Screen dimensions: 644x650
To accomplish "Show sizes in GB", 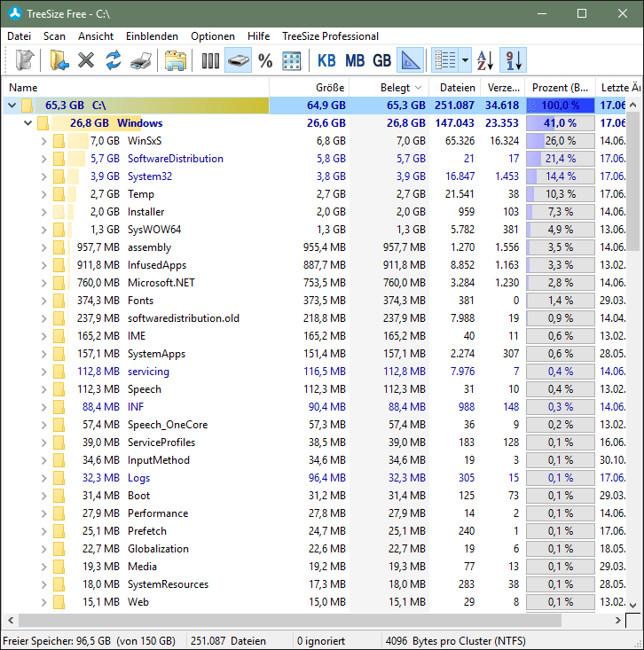I will 382,60.
